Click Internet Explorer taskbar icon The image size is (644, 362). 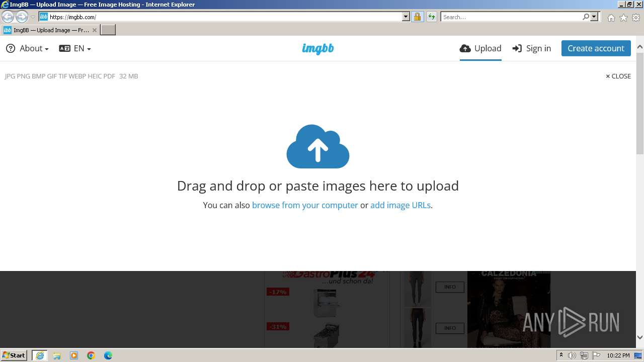(40, 355)
